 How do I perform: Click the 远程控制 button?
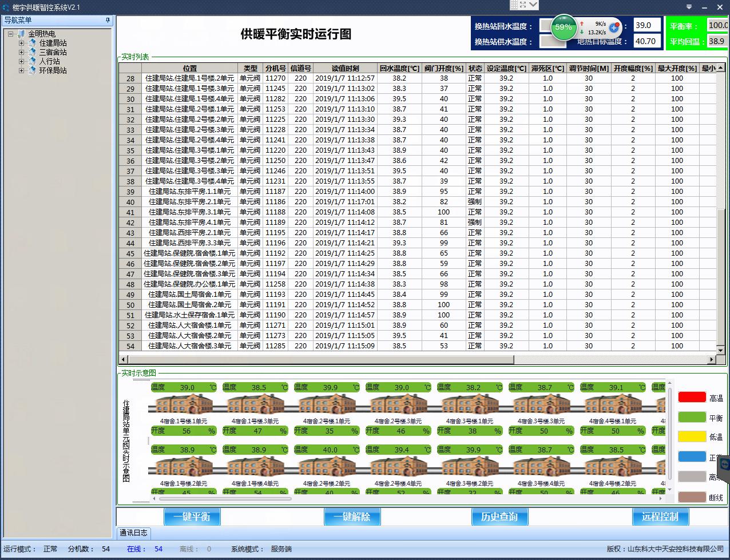(660, 517)
